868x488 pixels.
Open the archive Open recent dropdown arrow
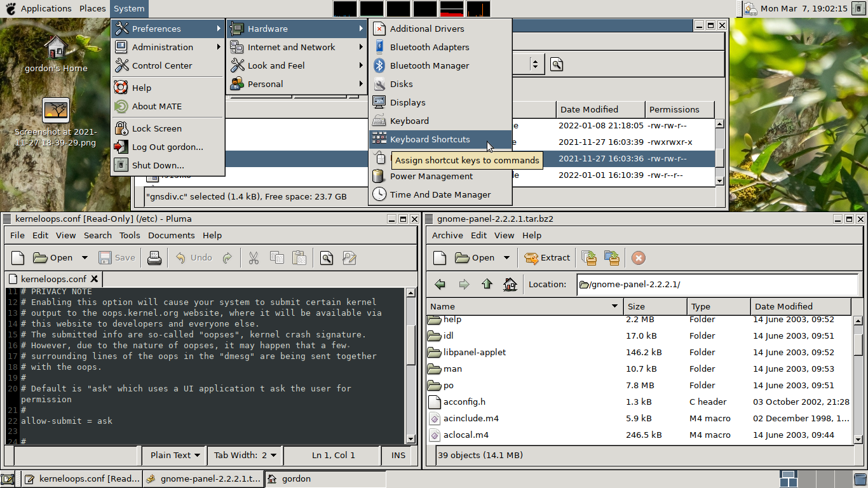pyautogui.click(x=506, y=257)
